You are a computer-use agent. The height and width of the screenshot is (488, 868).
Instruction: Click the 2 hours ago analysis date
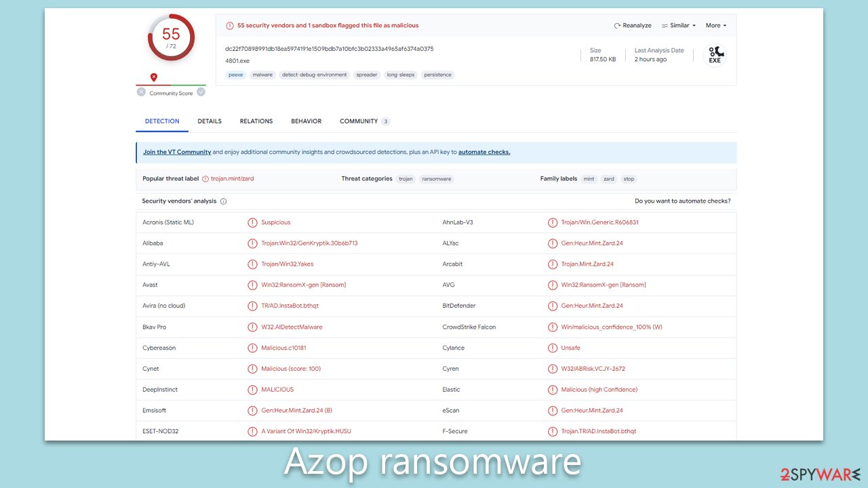(x=650, y=60)
